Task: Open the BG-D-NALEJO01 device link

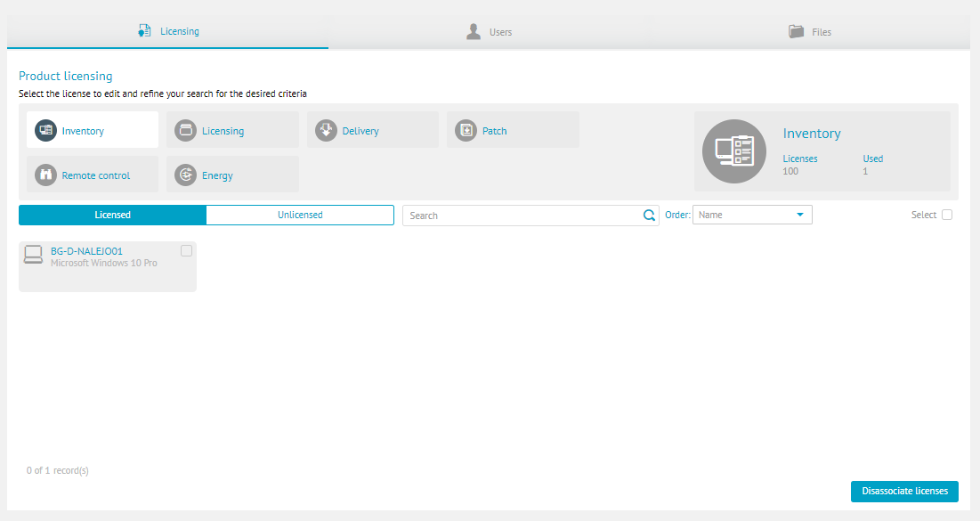Action: (x=86, y=251)
